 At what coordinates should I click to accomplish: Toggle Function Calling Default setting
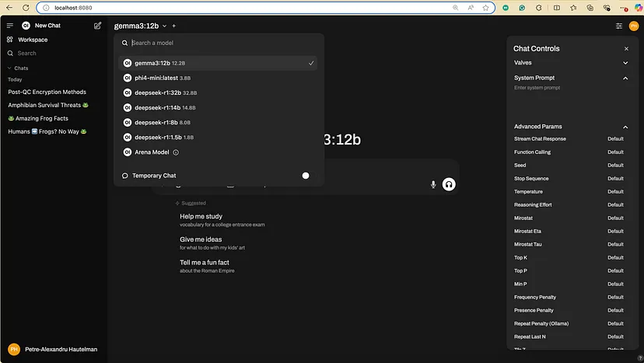(615, 152)
